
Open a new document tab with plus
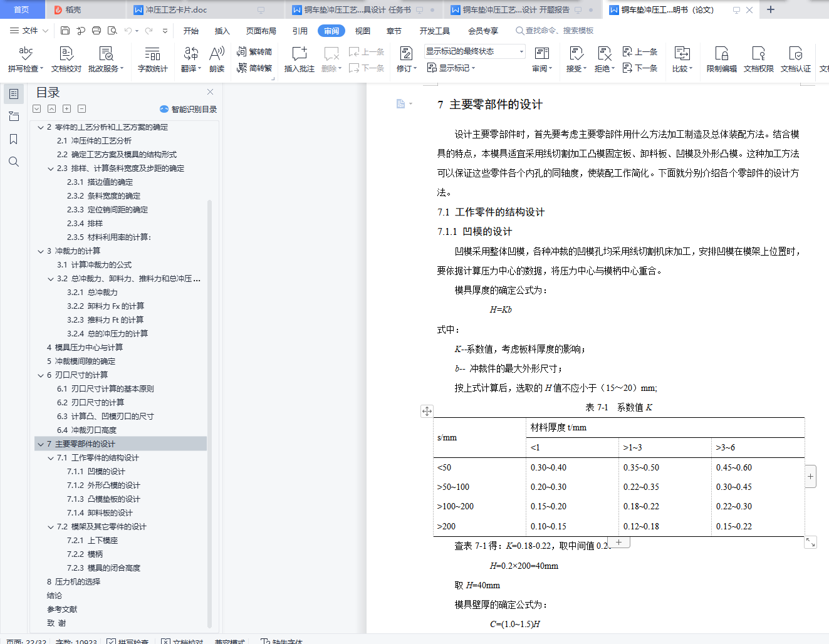pos(771,9)
